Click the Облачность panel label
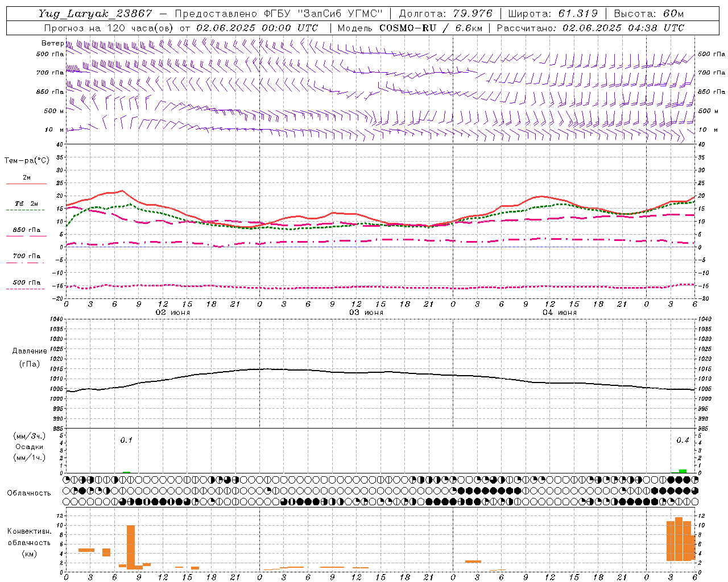Image resolution: width=728 pixels, height=582 pixels. coord(29,493)
